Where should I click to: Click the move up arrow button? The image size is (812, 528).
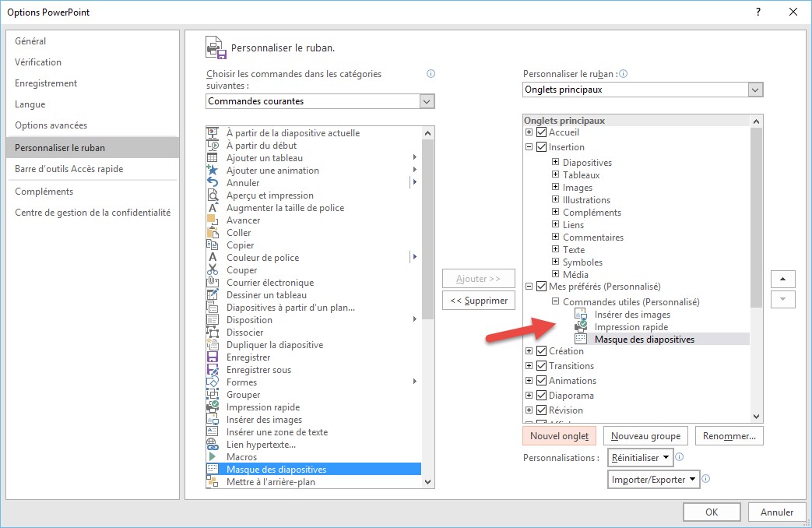783,279
